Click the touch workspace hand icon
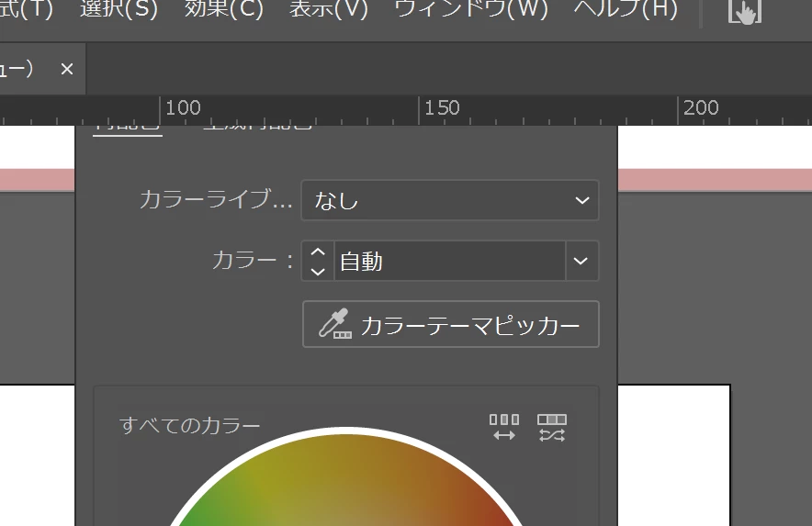812x526 pixels. 745,11
